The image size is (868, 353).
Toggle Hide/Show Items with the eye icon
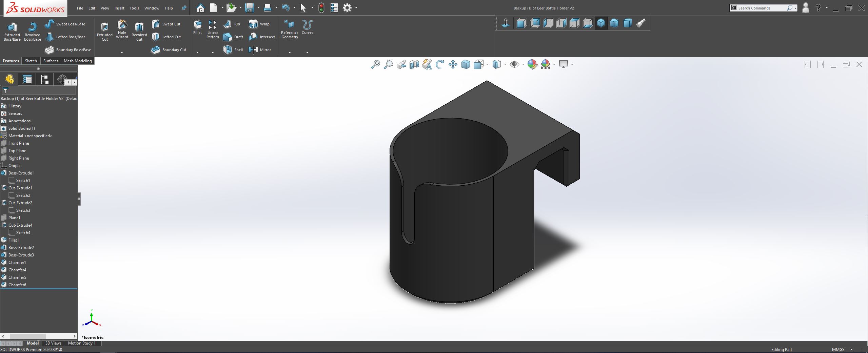click(515, 64)
